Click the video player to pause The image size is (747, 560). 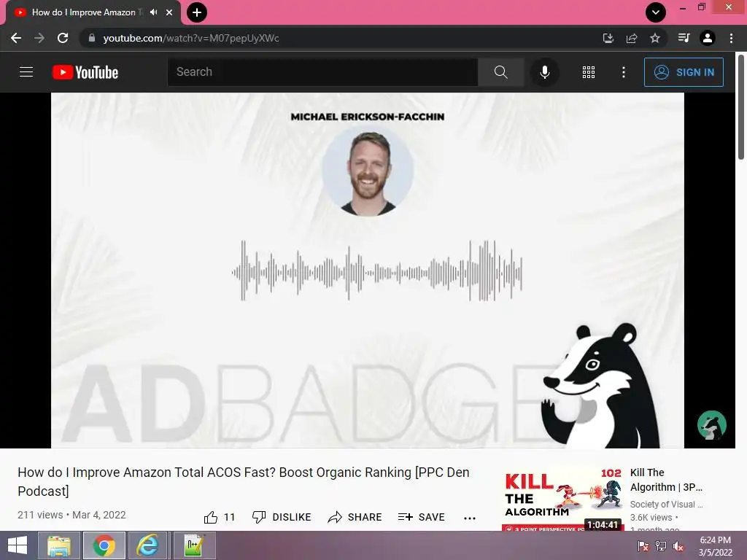tap(368, 270)
